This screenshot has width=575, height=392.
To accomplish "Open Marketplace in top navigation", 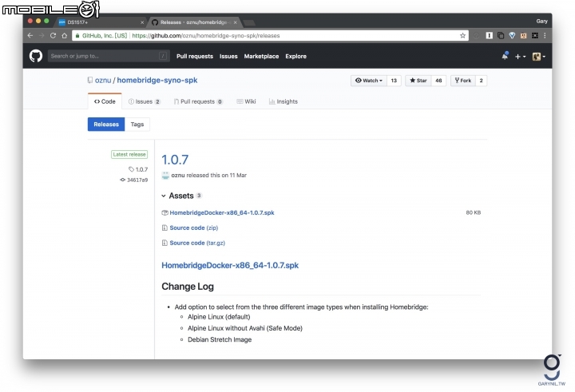I will pyautogui.click(x=261, y=56).
